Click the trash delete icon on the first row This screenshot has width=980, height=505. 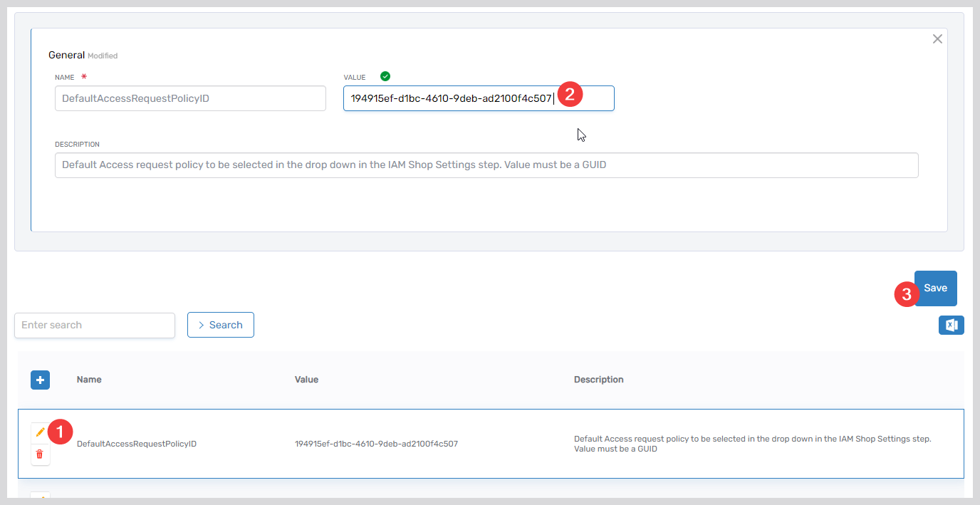tap(40, 454)
